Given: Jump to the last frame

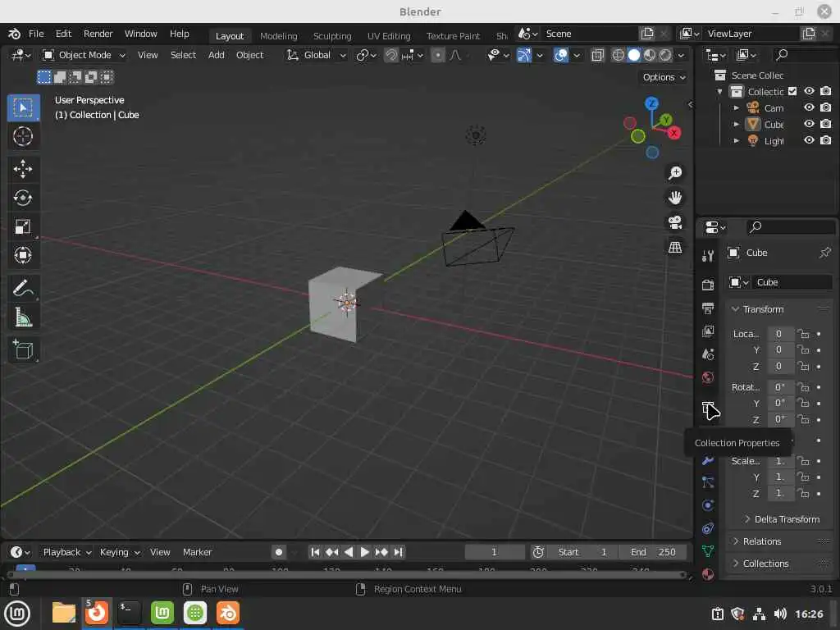Looking at the screenshot, I should tap(398, 552).
